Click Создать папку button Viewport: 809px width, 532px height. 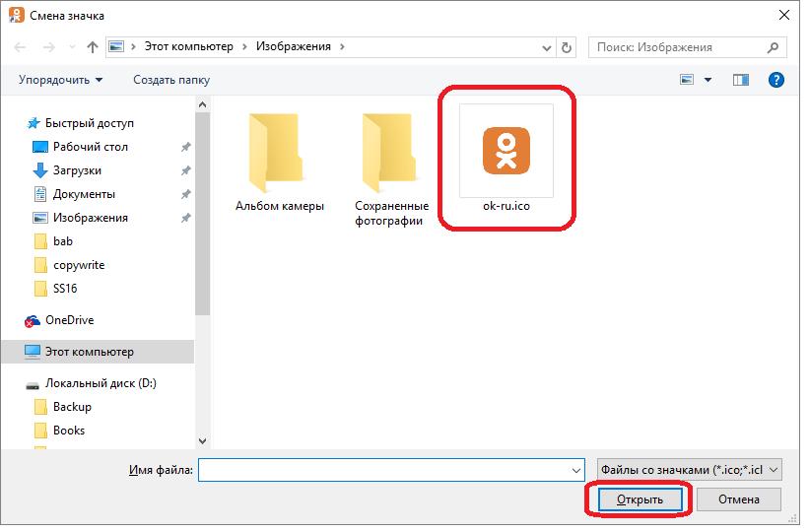point(171,80)
